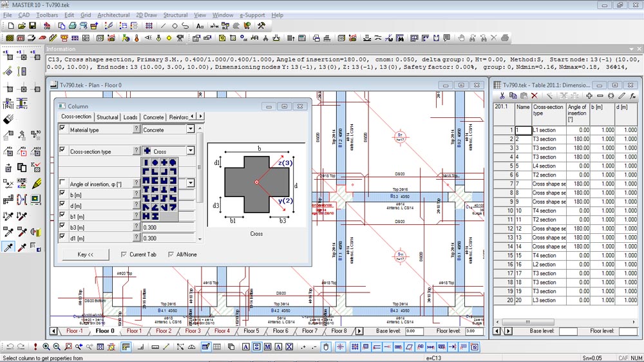Click the scissors cut icon in table toolbar
Screen dimensions: 644x362
pyautogui.click(x=502, y=95)
